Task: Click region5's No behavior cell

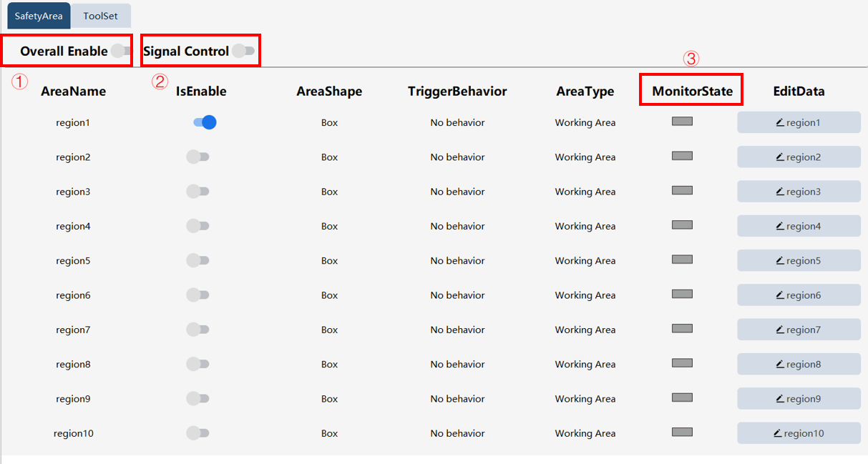Action: [457, 260]
